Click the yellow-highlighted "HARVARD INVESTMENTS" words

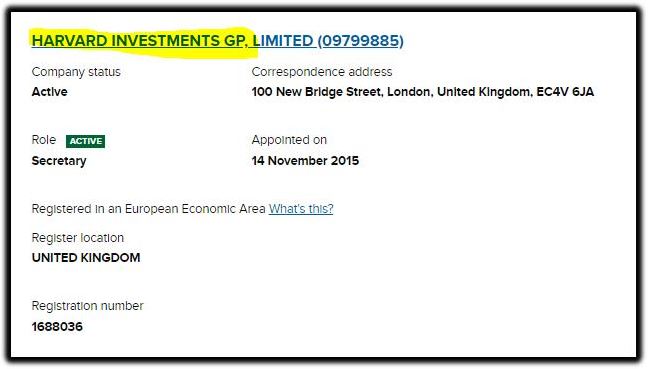coord(126,41)
